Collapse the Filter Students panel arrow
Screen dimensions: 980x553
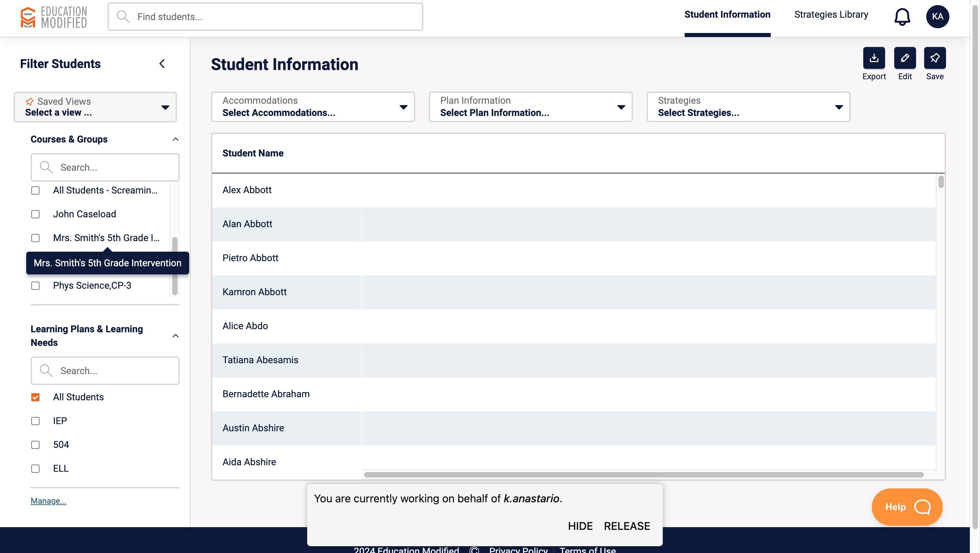tap(162, 64)
